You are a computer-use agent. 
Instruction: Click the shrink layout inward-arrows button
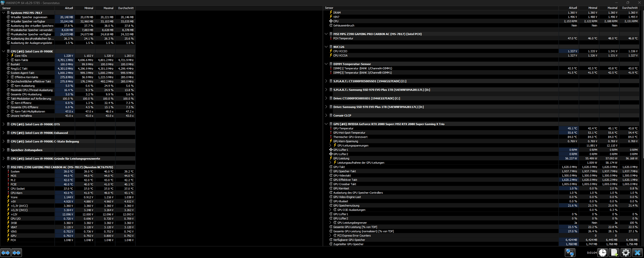click(x=17, y=252)
